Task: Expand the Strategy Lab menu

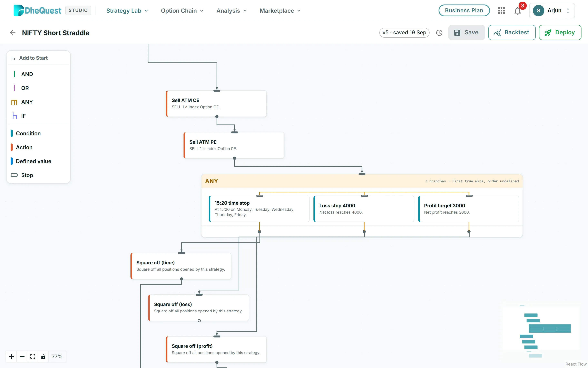Action: (x=127, y=11)
